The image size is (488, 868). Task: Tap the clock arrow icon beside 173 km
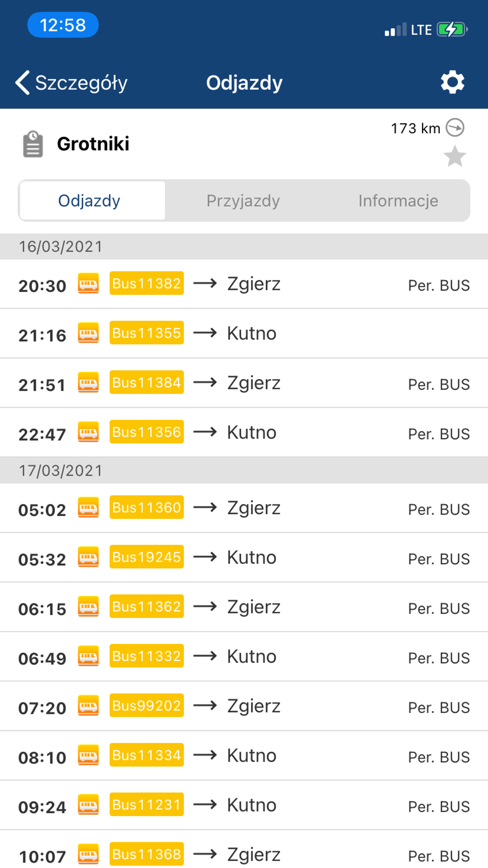point(455,128)
